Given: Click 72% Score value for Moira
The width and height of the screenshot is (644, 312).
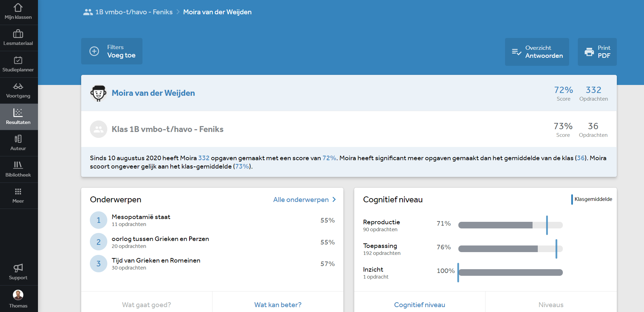Looking at the screenshot, I should (564, 90).
